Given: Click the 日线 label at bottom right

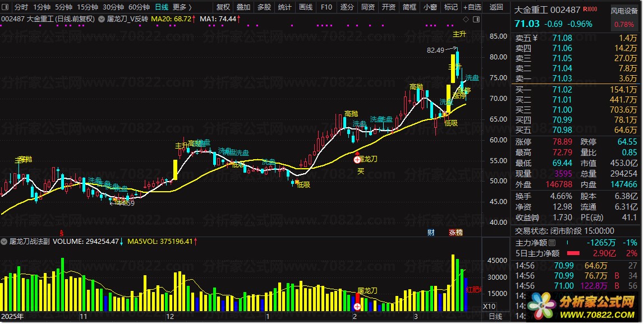Looking at the screenshot, I should pos(496,317).
